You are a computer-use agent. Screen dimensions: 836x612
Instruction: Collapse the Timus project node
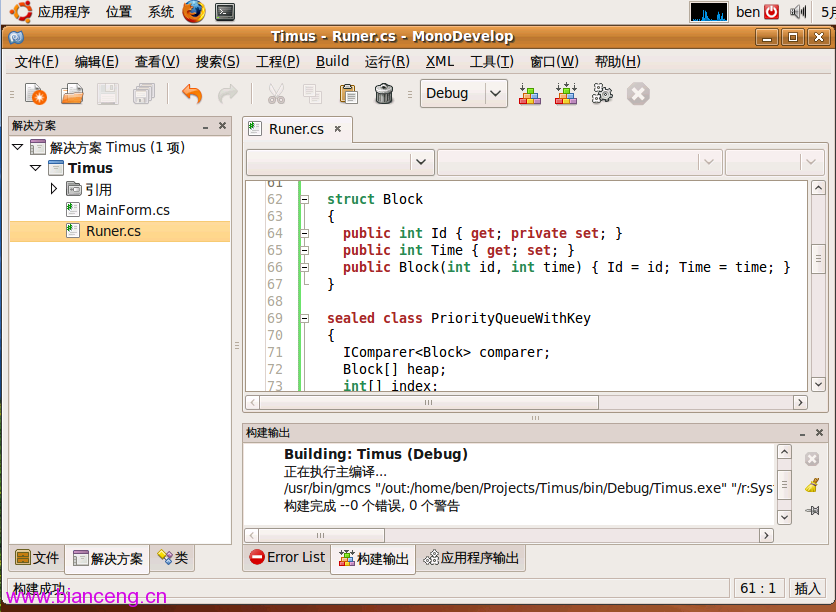click(x=36, y=168)
